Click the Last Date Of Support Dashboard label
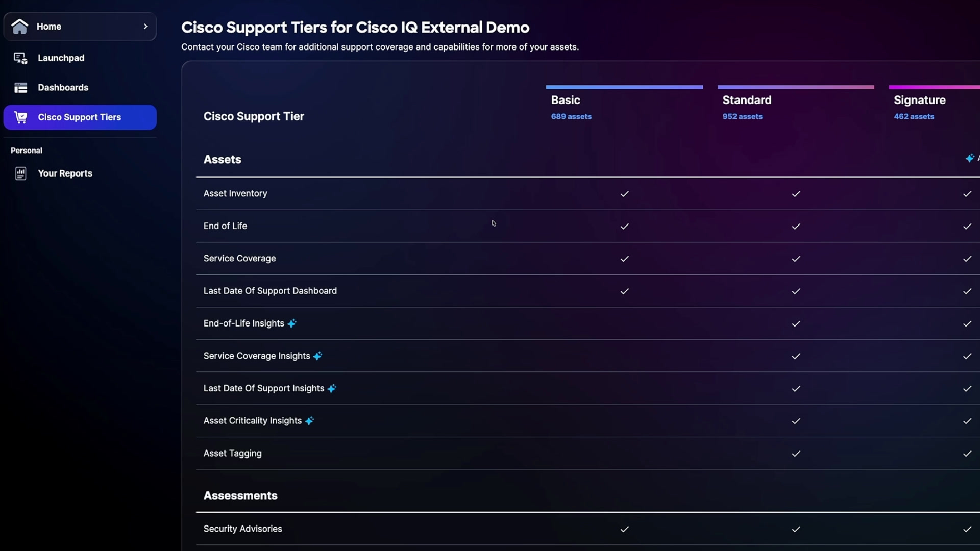The height and width of the screenshot is (551, 980). pyautogui.click(x=270, y=291)
